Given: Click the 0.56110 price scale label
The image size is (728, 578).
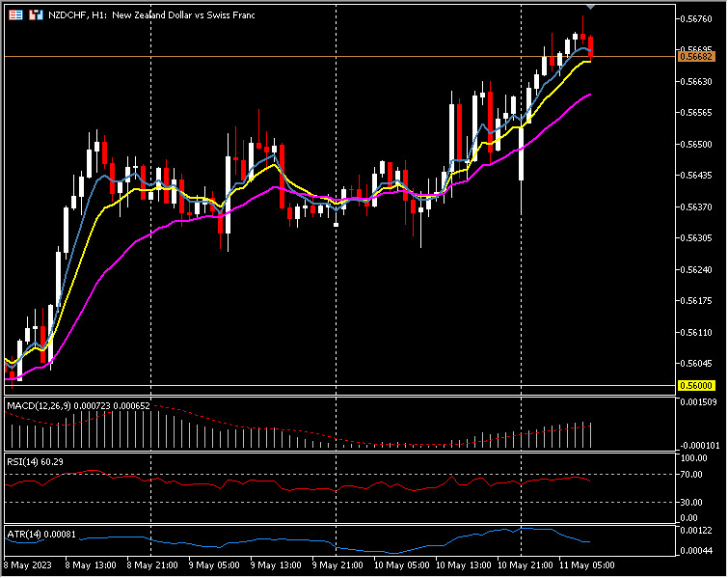Looking at the screenshot, I should click(695, 332).
